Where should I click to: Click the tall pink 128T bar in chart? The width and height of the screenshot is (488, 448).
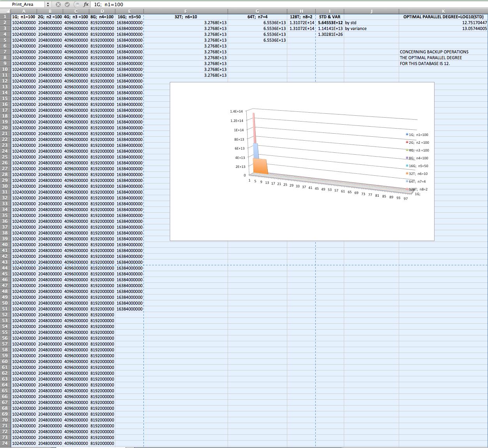point(254,128)
